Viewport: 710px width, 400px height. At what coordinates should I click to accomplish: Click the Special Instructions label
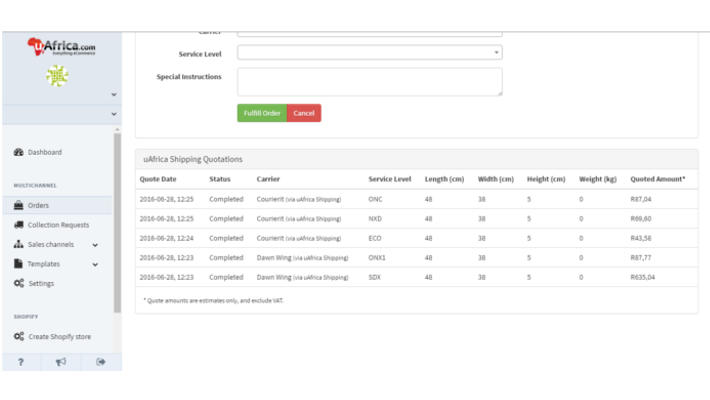(x=189, y=77)
